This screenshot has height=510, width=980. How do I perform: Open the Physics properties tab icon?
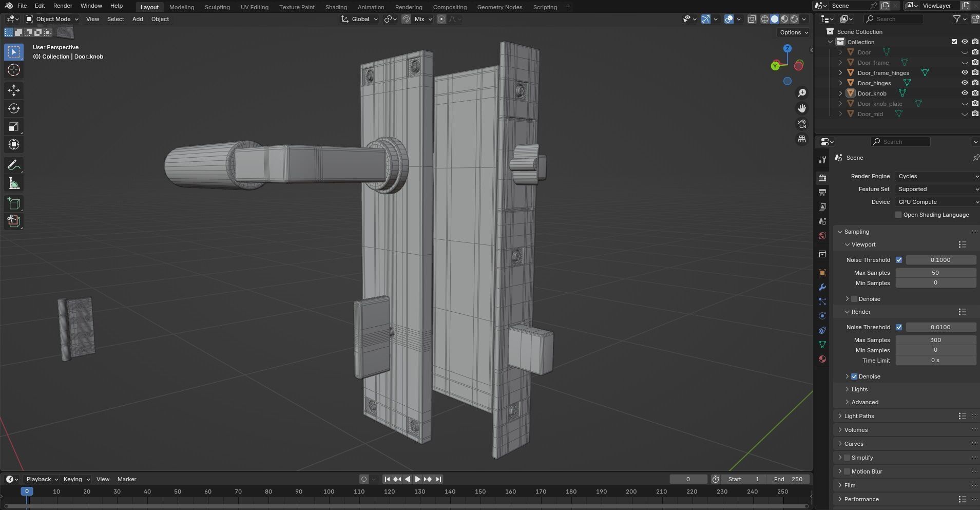(x=822, y=316)
